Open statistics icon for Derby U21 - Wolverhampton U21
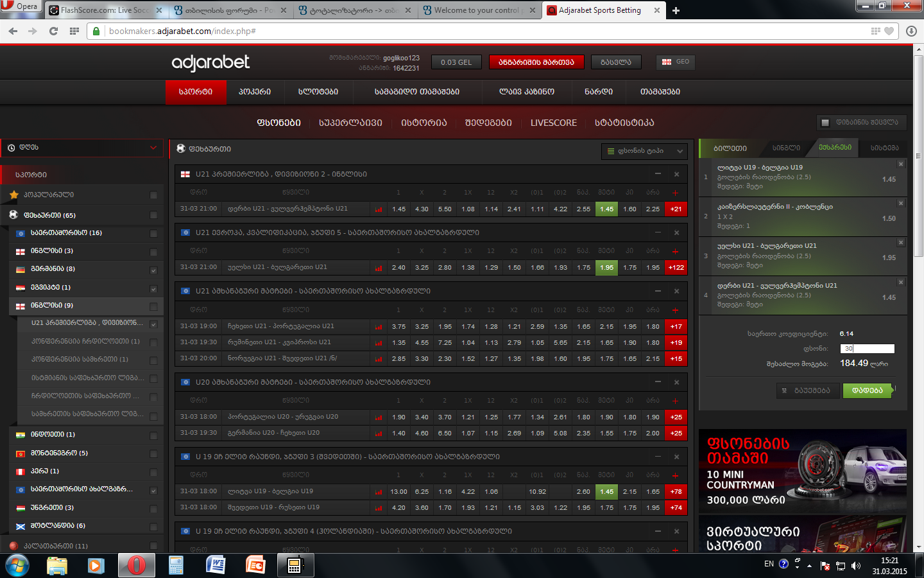Image resolution: width=924 pixels, height=578 pixels. tap(379, 209)
